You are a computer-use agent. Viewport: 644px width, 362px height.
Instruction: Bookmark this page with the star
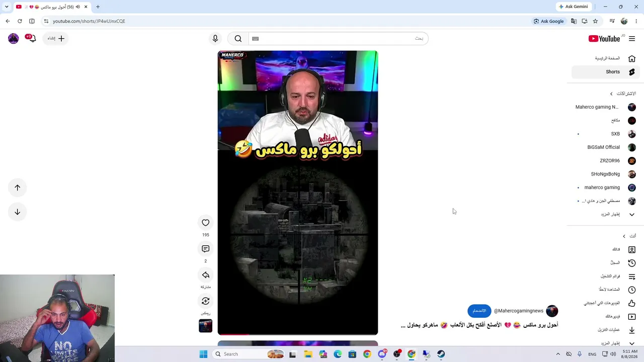click(595, 21)
